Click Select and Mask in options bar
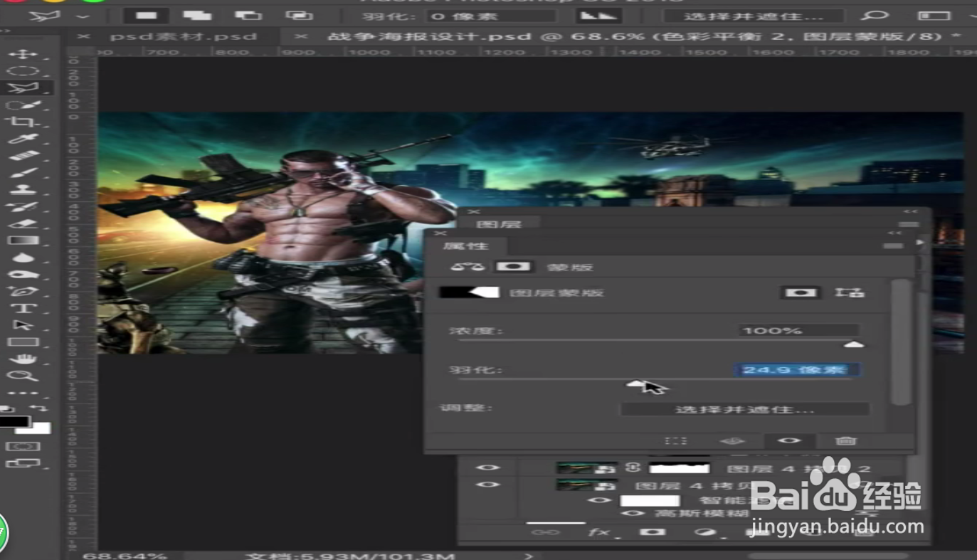977x560 pixels. [753, 16]
